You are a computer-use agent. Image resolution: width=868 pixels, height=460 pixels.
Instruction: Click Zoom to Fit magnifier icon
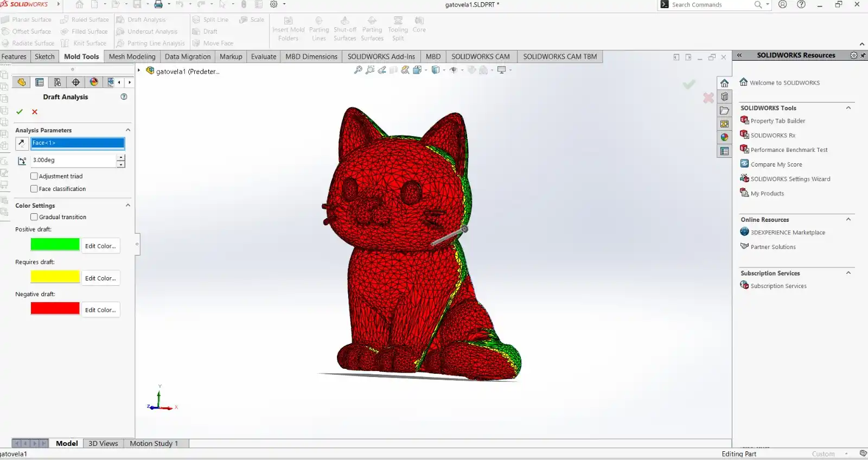pos(358,70)
